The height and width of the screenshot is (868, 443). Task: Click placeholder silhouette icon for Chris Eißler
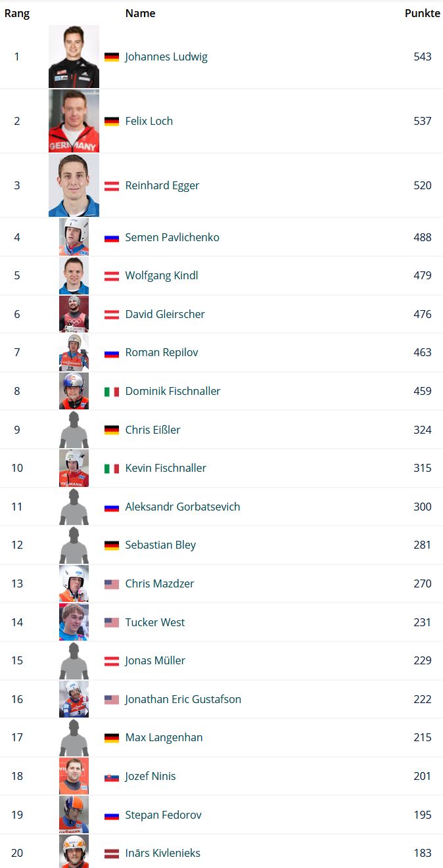[74, 430]
